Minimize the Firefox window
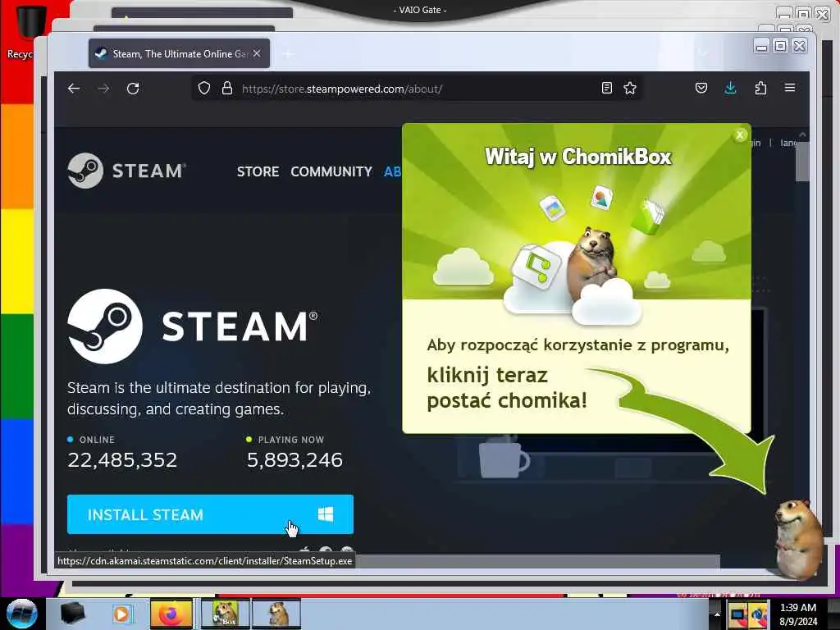The image size is (840, 630). click(x=761, y=47)
